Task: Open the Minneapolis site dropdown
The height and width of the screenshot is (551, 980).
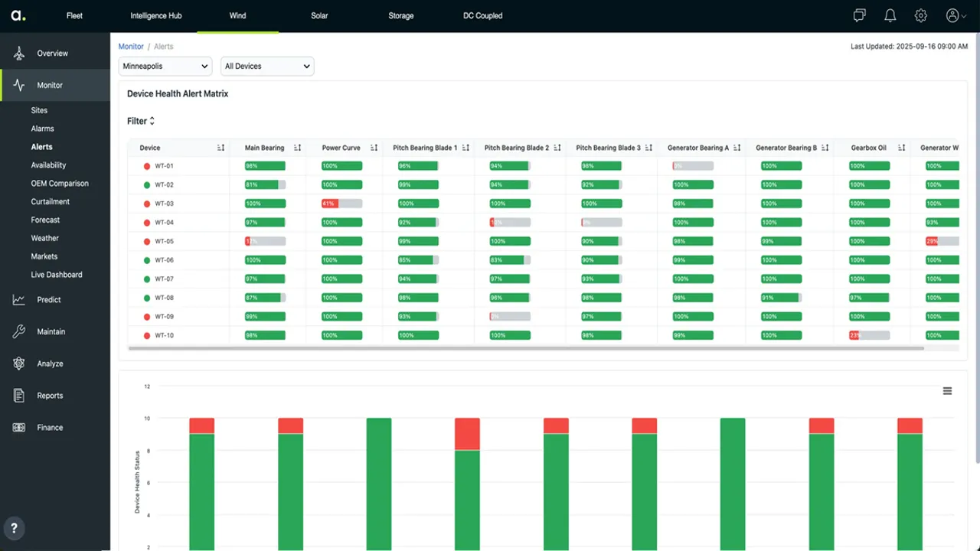Action: coord(164,66)
